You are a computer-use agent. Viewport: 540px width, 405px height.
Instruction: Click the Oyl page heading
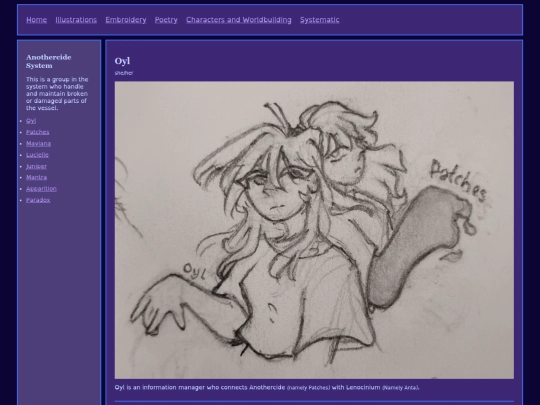pos(122,61)
